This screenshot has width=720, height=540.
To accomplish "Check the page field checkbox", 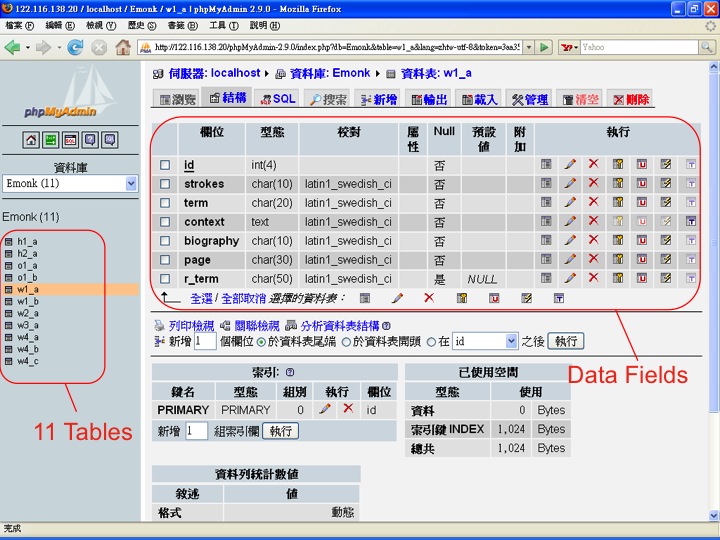I will [x=165, y=260].
